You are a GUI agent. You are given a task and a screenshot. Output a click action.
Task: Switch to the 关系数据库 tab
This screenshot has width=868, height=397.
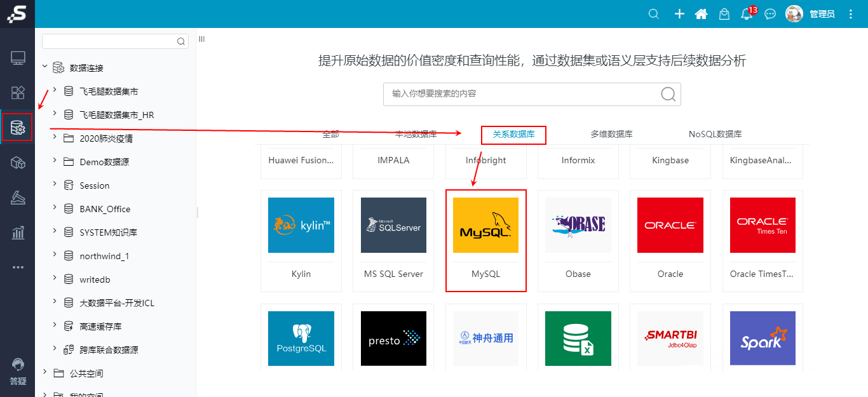click(514, 134)
